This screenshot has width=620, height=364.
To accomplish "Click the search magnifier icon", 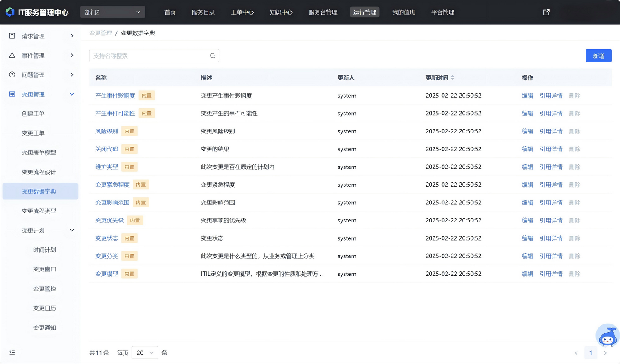I will pos(213,56).
